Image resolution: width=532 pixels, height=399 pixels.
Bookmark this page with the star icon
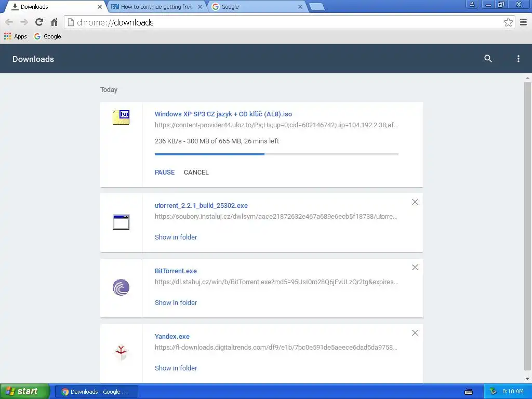508,22
